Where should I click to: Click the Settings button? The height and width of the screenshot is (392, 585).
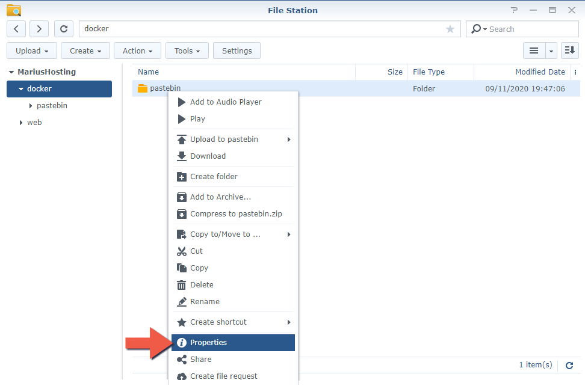point(237,51)
